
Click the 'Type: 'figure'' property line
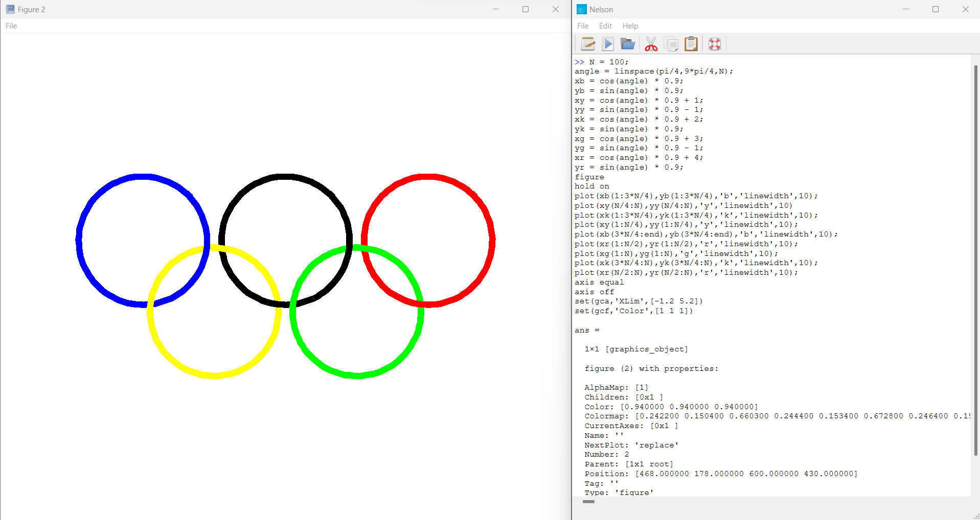point(619,492)
